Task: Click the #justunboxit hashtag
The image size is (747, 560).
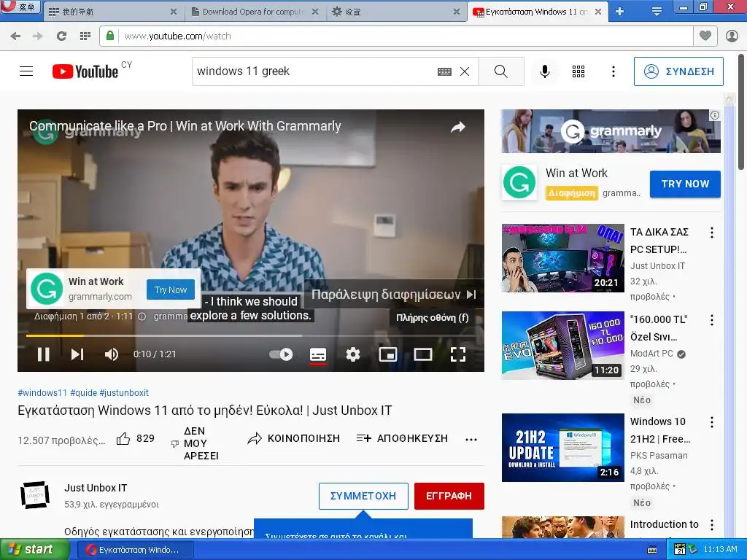Action: coord(124,393)
